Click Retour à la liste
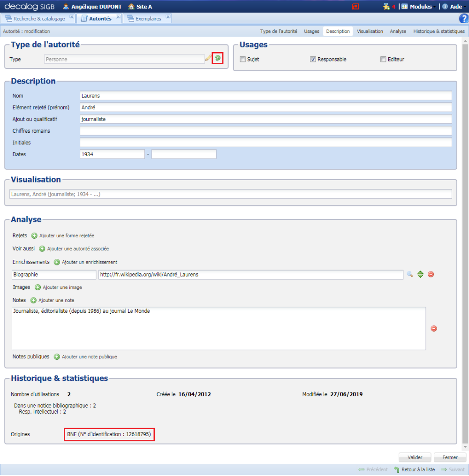 pyautogui.click(x=417, y=469)
